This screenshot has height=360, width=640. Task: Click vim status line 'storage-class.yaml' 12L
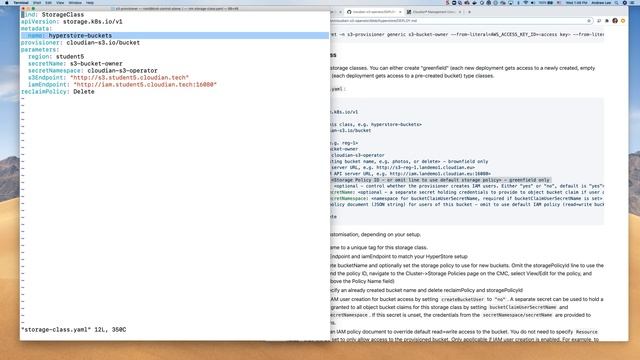point(73,330)
